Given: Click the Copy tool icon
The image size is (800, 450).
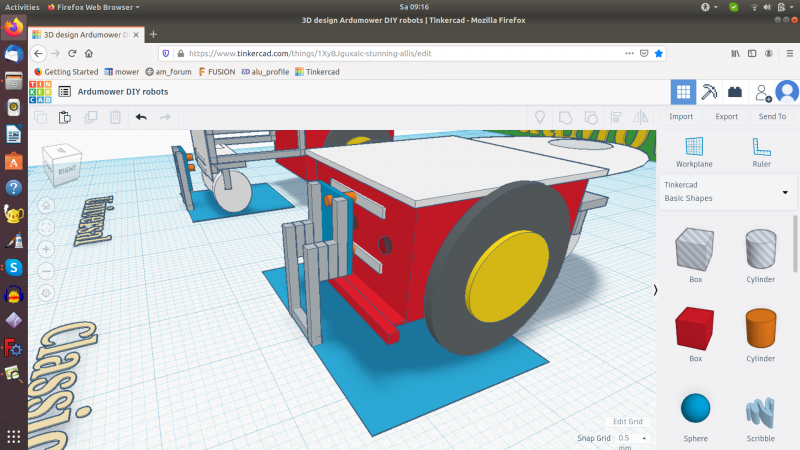Looking at the screenshot, I should pos(40,117).
